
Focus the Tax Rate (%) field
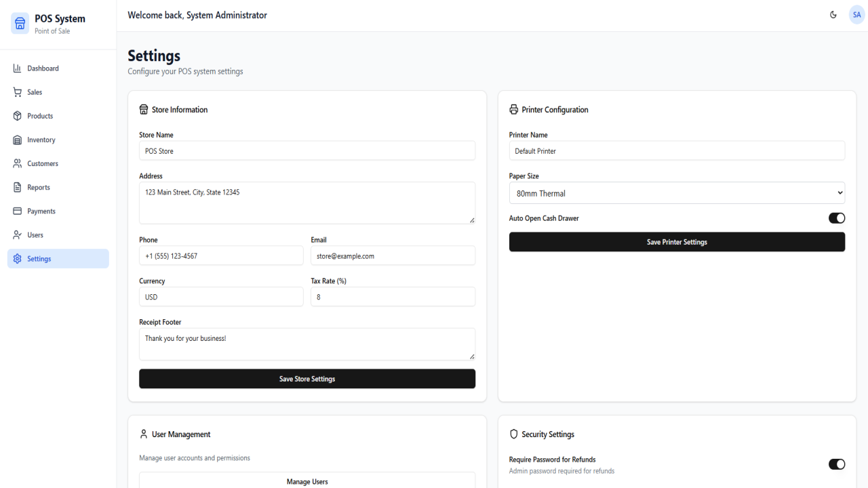coord(393,297)
